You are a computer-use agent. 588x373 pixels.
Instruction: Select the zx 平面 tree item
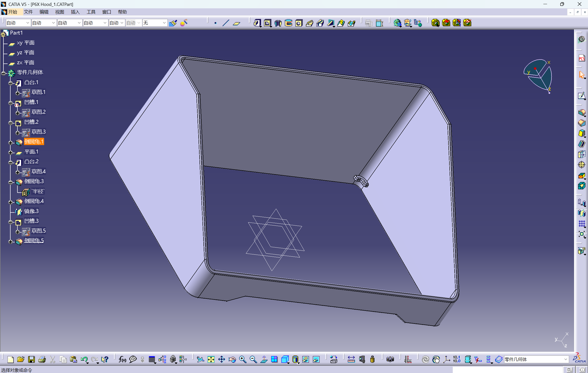[x=26, y=63]
